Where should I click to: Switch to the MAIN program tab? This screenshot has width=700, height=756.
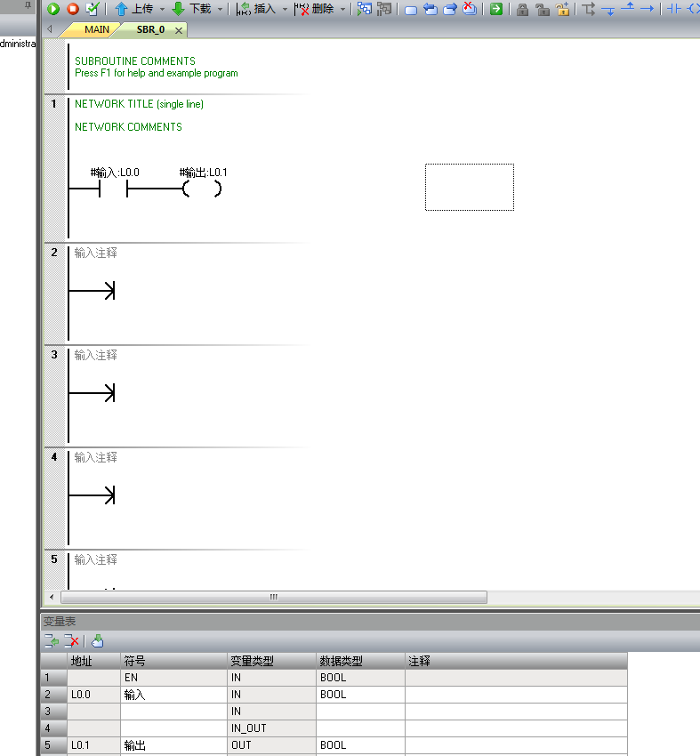[96, 29]
